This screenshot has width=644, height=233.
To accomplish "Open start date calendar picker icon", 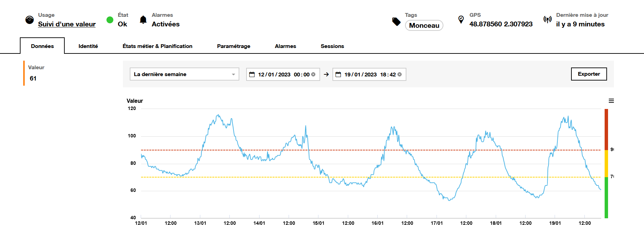I will pyautogui.click(x=252, y=74).
